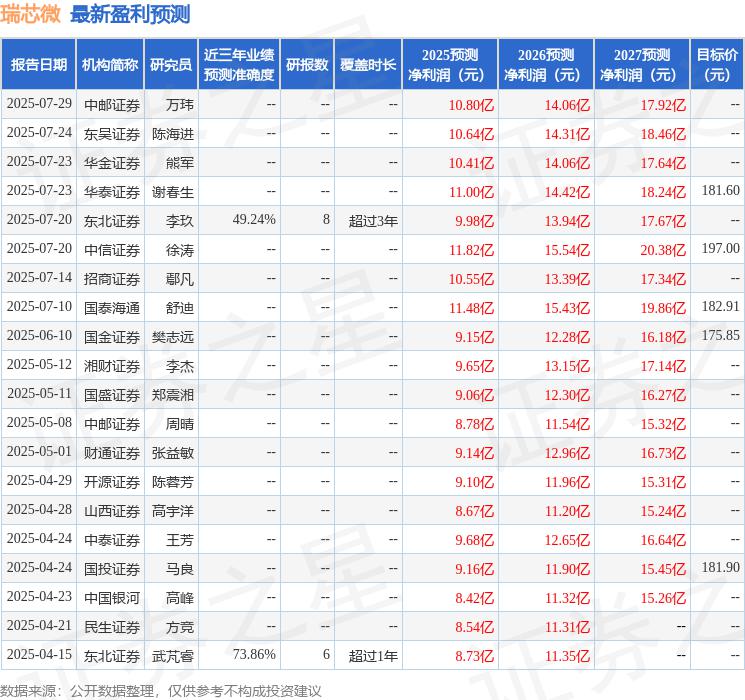Click the date 2025-04-15

pyautogui.click(x=39, y=654)
